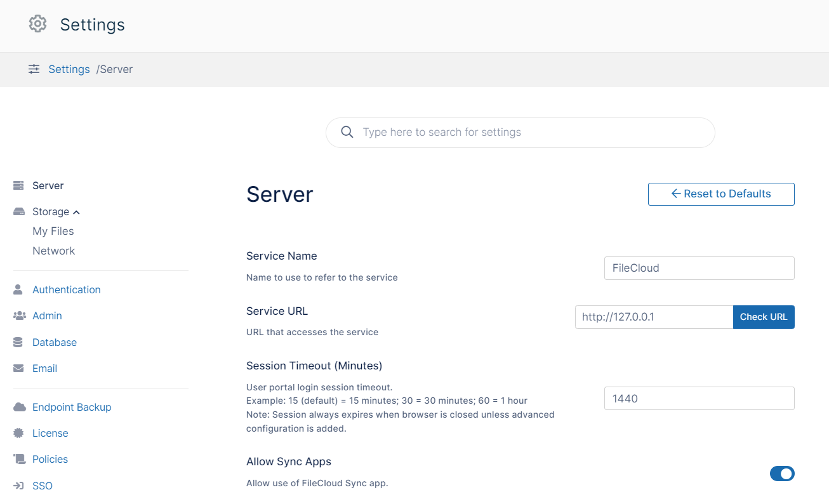Open the License settings page
Screen dimensions: 829x504
(x=50, y=433)
